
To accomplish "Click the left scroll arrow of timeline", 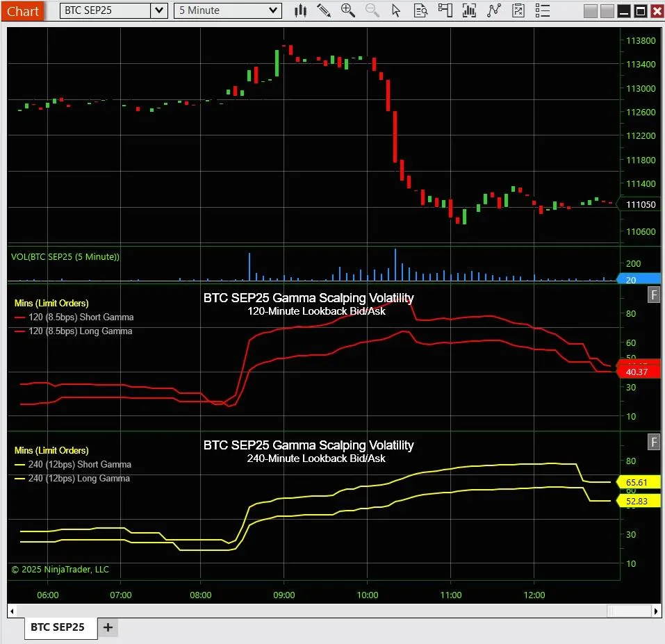I will click(12, 611).
